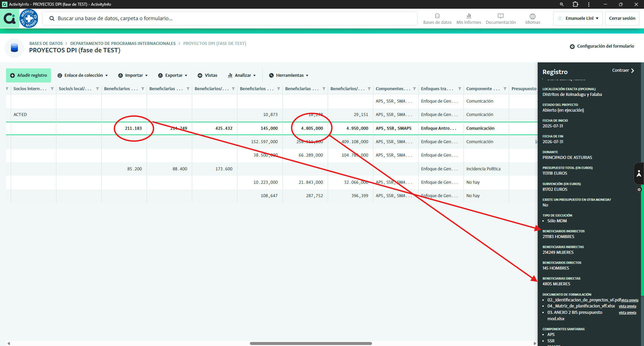Image resolution: width=644 pixels, height=346 pixels.
Task: Open the Herramientas menu
Action: click(289, 75)
